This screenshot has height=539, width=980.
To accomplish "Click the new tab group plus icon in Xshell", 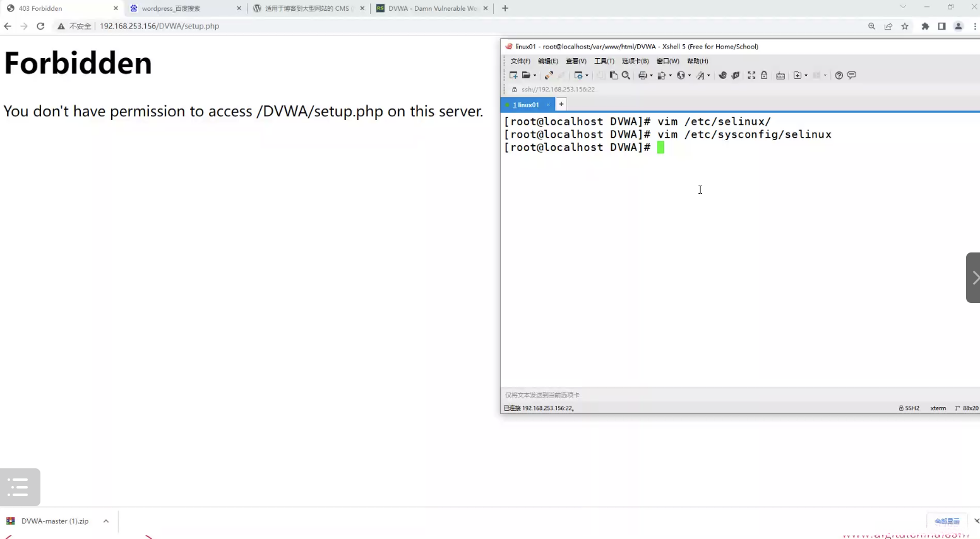I will [798, 75].
